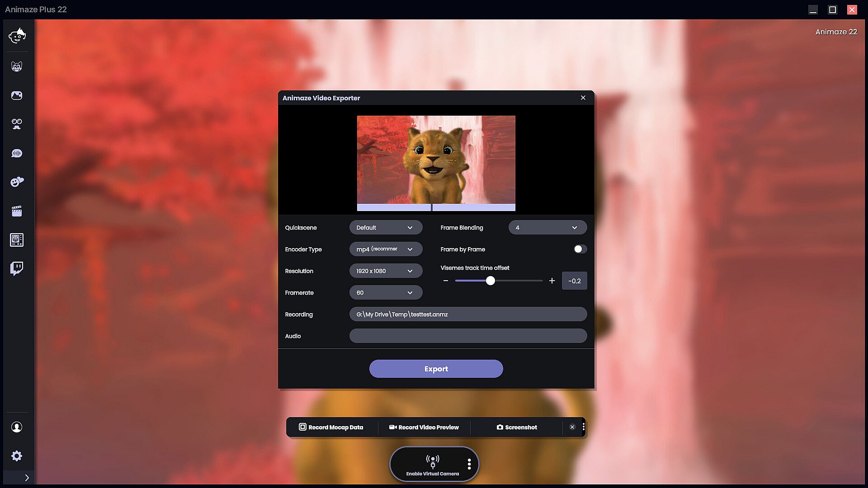This screenshot has height=488, width=868.
Task: Open the backgrounds image icon in sidebar
Action: click(17, 95)
